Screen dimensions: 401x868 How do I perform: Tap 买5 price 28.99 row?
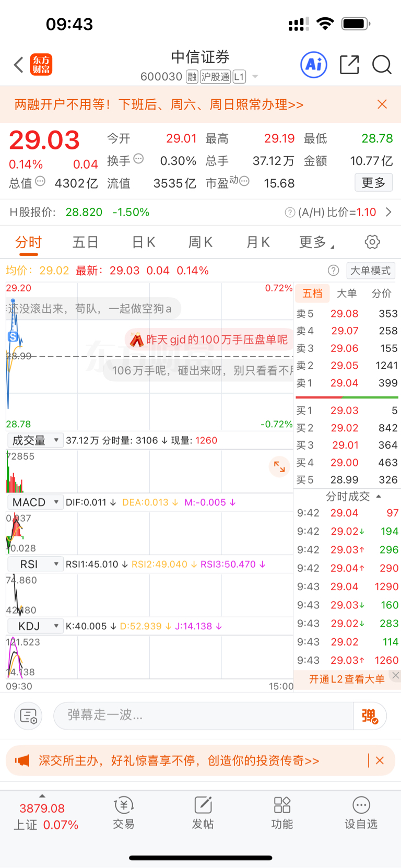pyautogui.click(x=347, y=479)
